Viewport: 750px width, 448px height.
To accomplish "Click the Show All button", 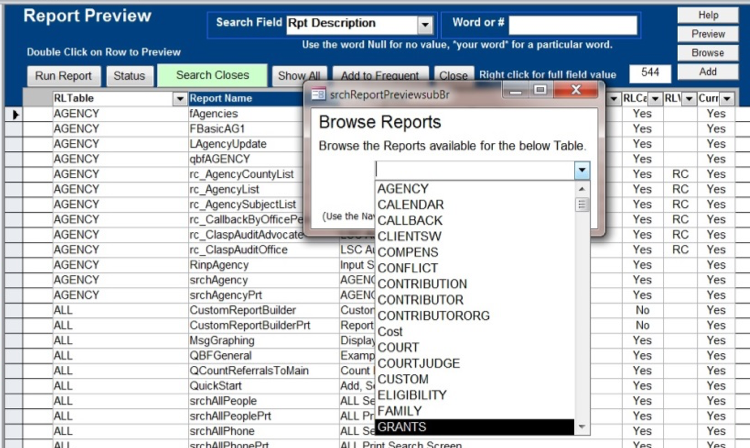I will pyautogui.click(x=299, y=76).
